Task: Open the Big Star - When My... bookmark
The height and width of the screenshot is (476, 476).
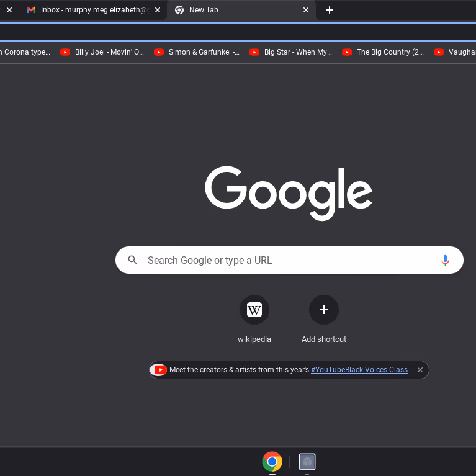Action: [x=290, y=52]
